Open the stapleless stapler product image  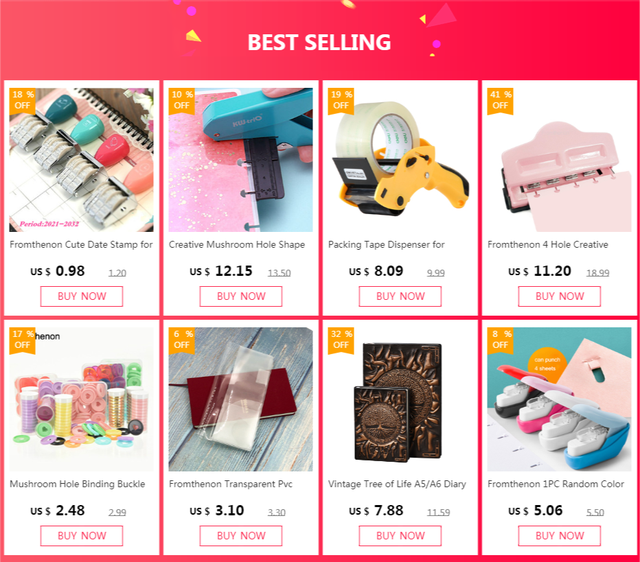point(559,400)
